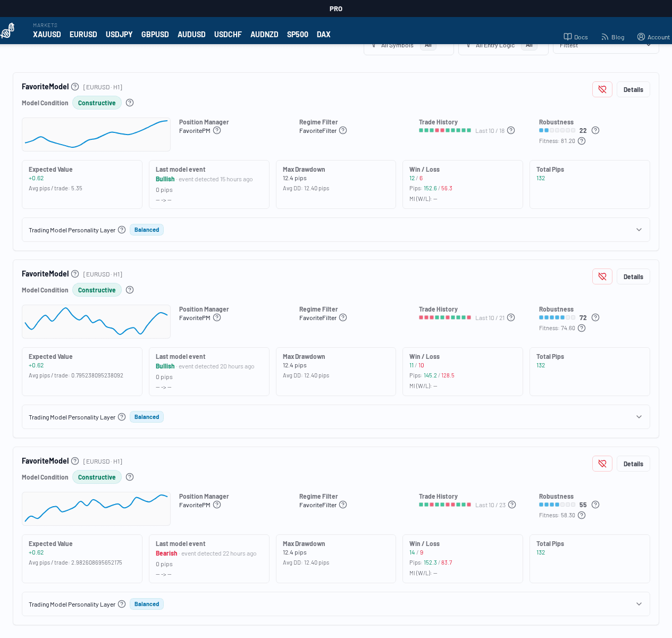This screenshot has width=672, height=638.
Task: Open Details for the first model
Action: click(633, 89)
